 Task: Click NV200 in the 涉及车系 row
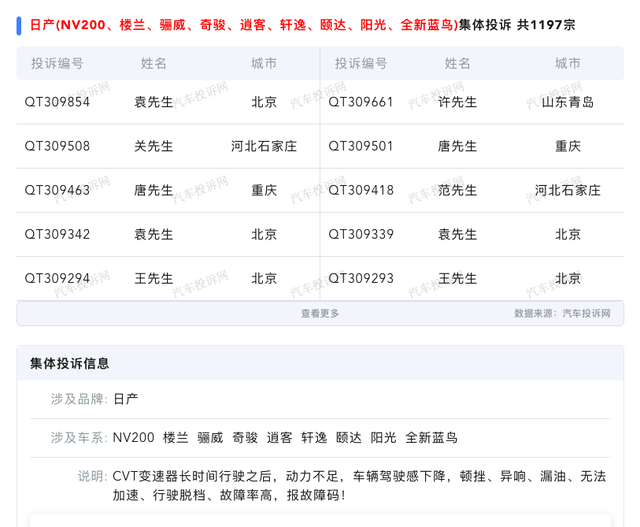coord(133,438)
